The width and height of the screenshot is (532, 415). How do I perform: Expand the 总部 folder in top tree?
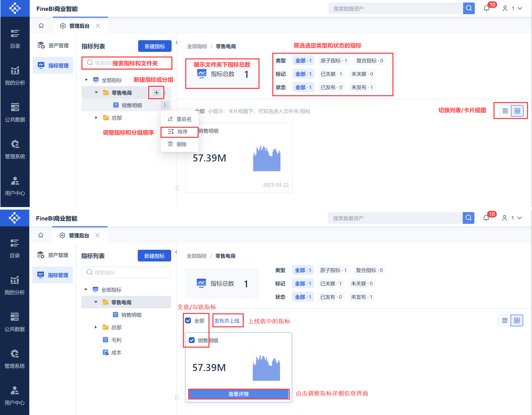96,118
